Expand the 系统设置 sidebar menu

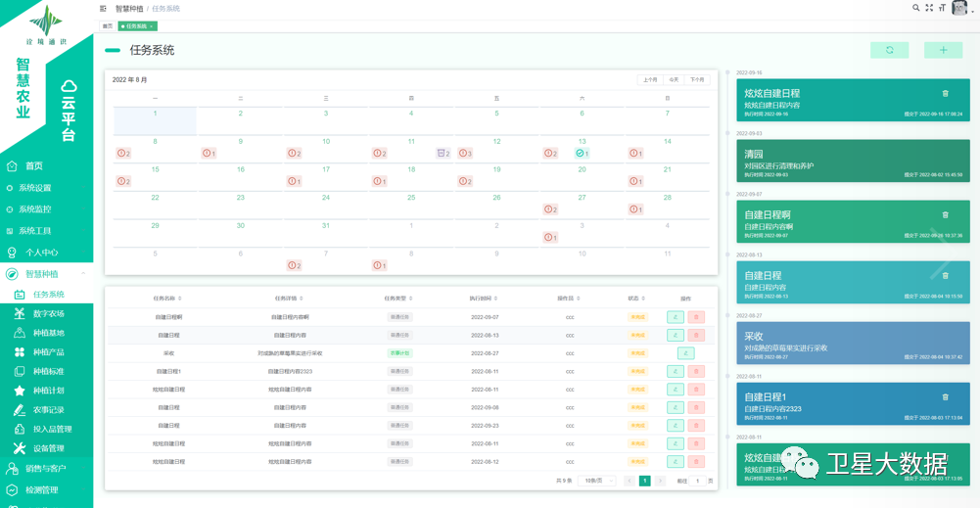coord(35,188)
